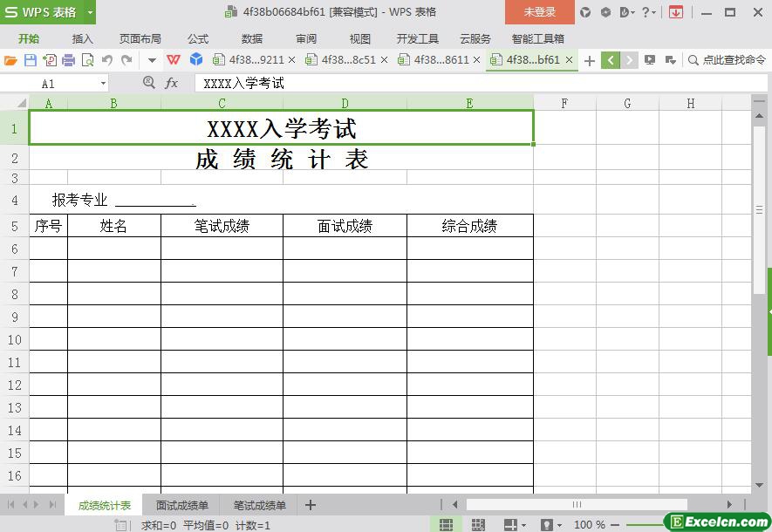Redo the previous action
The height and width of the screenshot is (532, 772).
coord(126,60)
